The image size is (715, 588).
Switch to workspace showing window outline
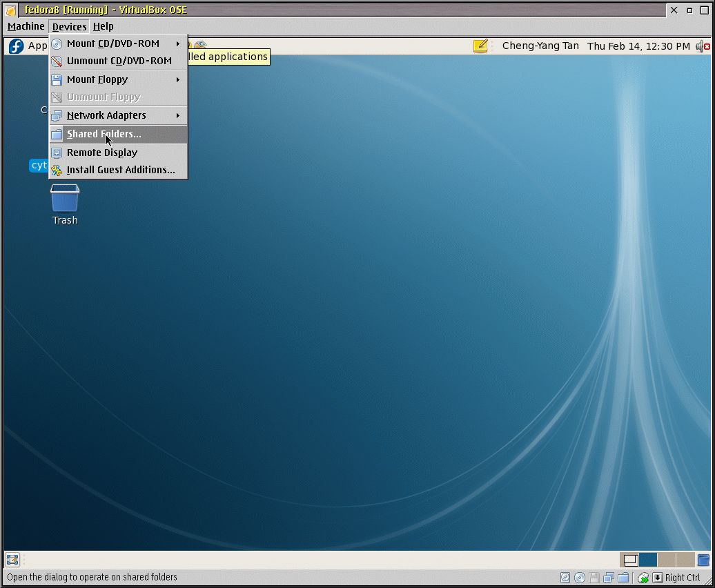629,560
